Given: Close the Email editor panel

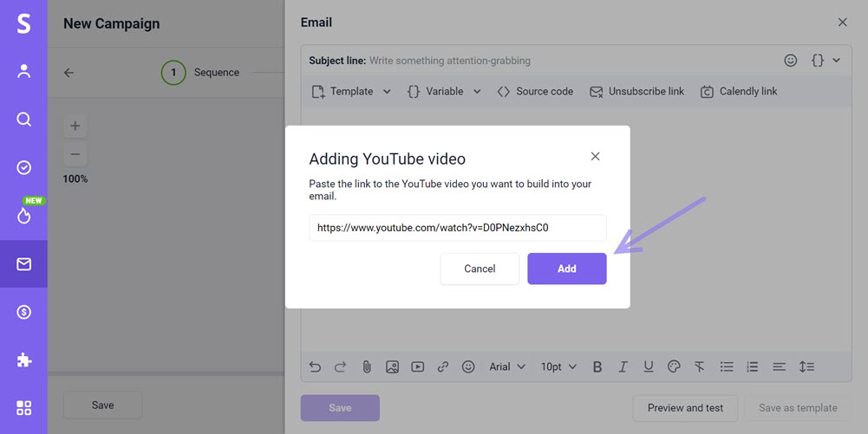Looking at the screenshot, I should [843, 23].
